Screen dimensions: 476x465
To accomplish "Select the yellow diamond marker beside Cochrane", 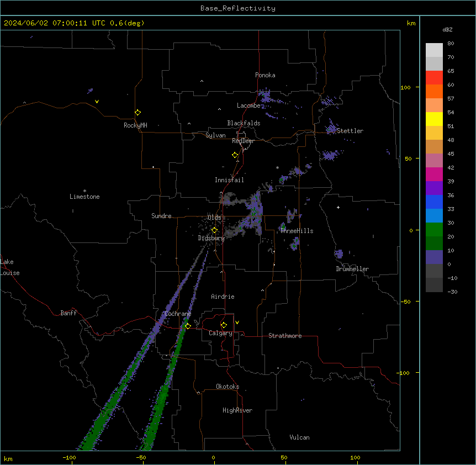I will pos(188,326).
